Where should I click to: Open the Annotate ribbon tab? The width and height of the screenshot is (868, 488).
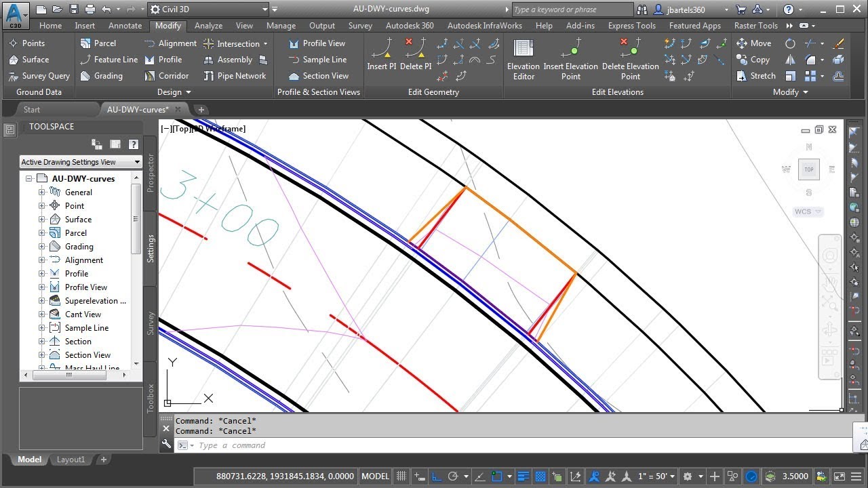tap(125, 26)
